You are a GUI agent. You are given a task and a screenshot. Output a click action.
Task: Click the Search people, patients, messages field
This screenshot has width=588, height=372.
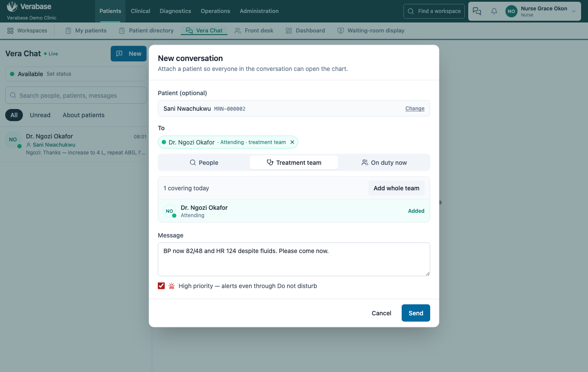[x=76, y=95]
